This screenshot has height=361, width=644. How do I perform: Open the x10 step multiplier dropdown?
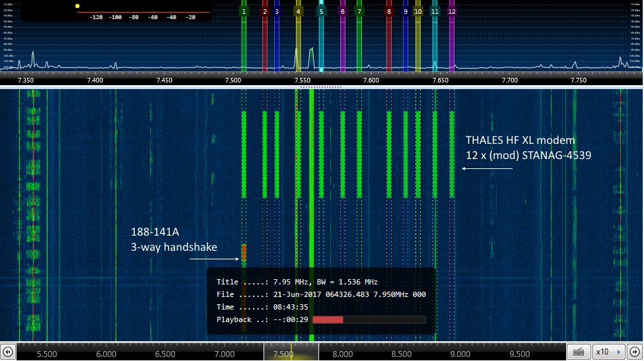pyautogui.click(x=608, y=352)
